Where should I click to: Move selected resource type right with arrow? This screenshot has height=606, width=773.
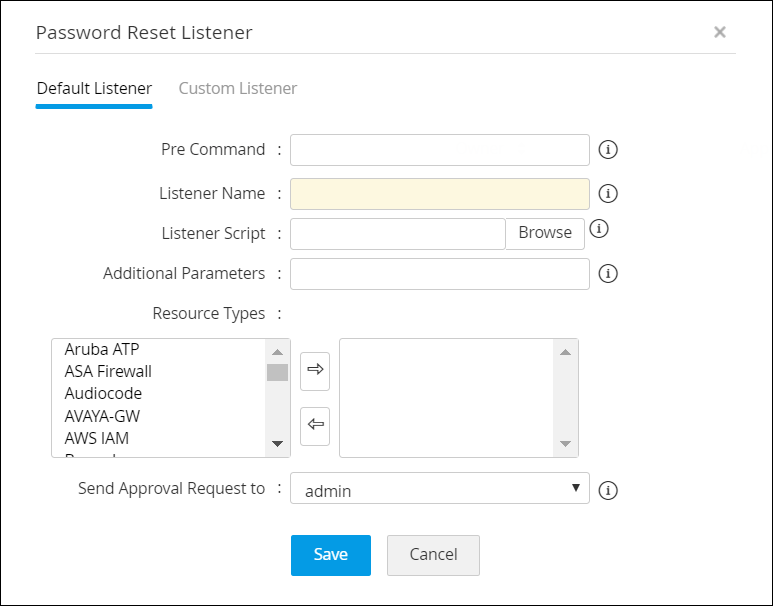pos(316,370)
